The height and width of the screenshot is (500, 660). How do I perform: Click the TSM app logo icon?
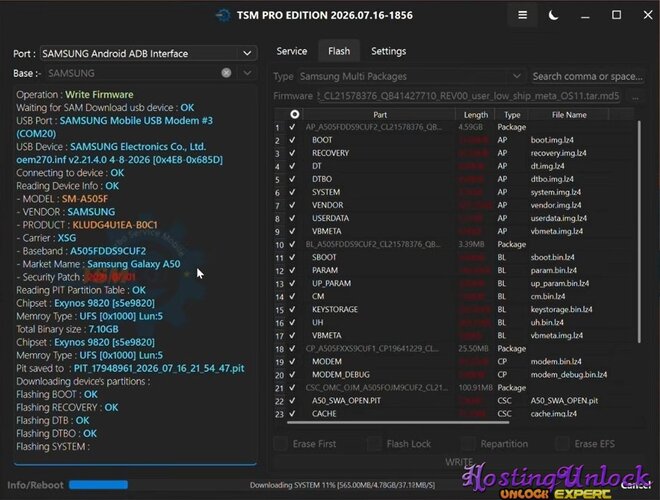223,16
